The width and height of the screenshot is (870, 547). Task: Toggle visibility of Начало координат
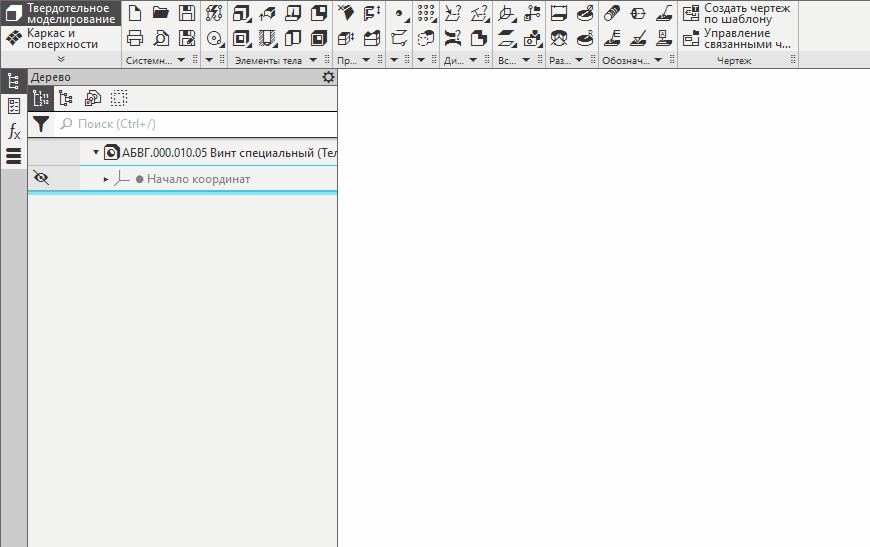click(x=40, y=178)
